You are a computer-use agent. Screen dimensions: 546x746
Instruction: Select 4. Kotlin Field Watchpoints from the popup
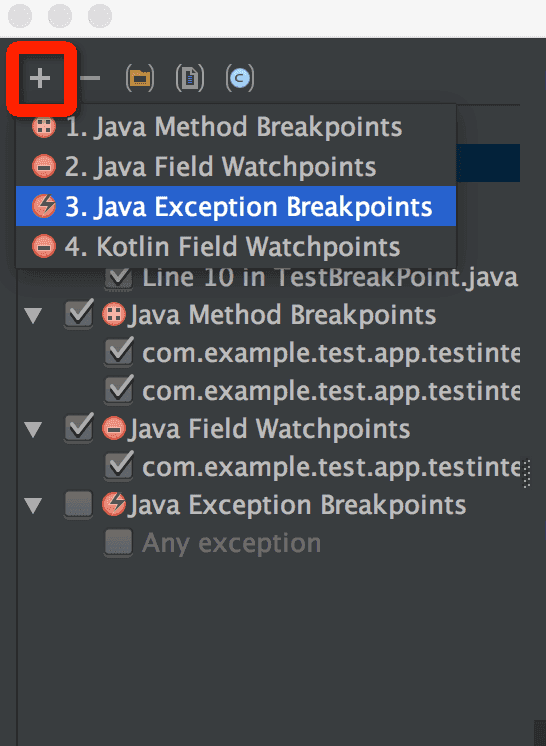point(236,246)
